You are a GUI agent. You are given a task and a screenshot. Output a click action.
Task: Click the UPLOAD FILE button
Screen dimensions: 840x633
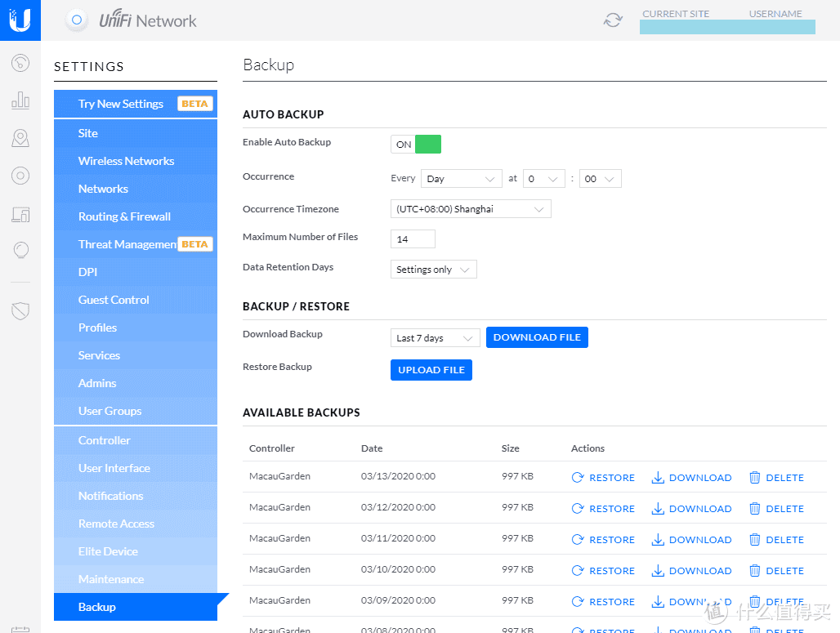click(x=431, y=370)
